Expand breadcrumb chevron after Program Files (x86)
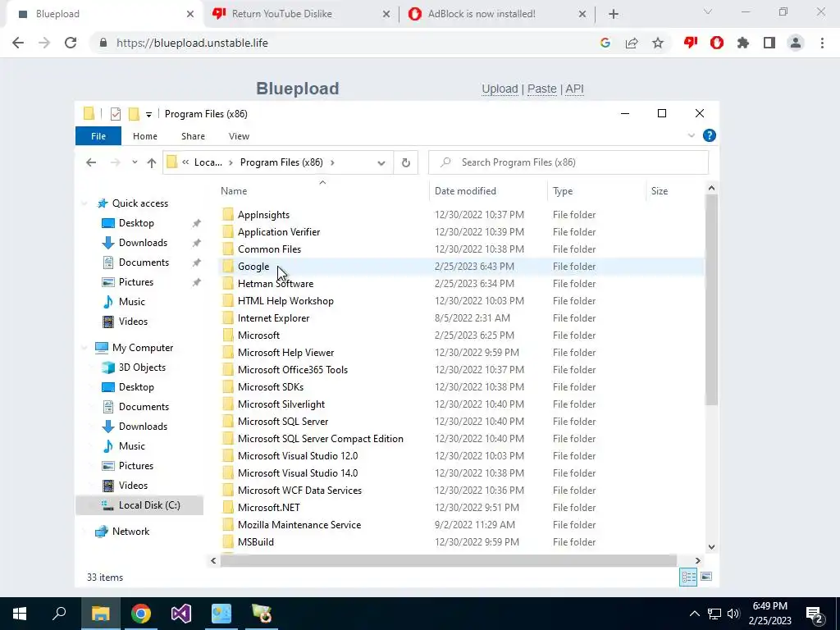 click(332, 162)
